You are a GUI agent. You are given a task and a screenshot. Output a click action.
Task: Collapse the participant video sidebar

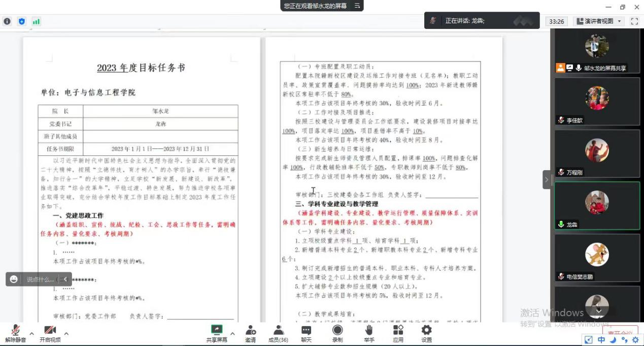pos(547,180)
